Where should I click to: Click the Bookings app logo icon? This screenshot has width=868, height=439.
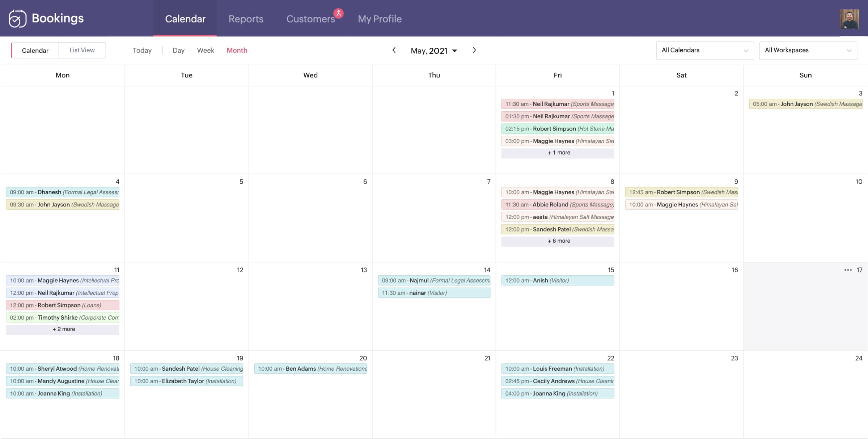click(x=17, y=18)
